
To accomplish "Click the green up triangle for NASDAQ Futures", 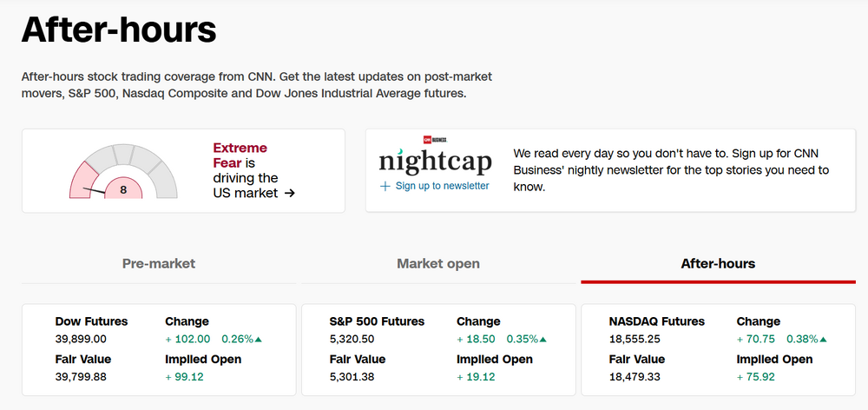I will pos(823,339).
